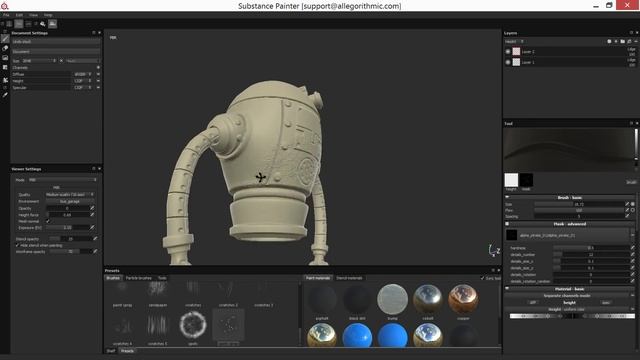Image resolution: width=640 pixels, height=360 pixels.
Task: Open the Help menu
Action: (x=48, y=15)
